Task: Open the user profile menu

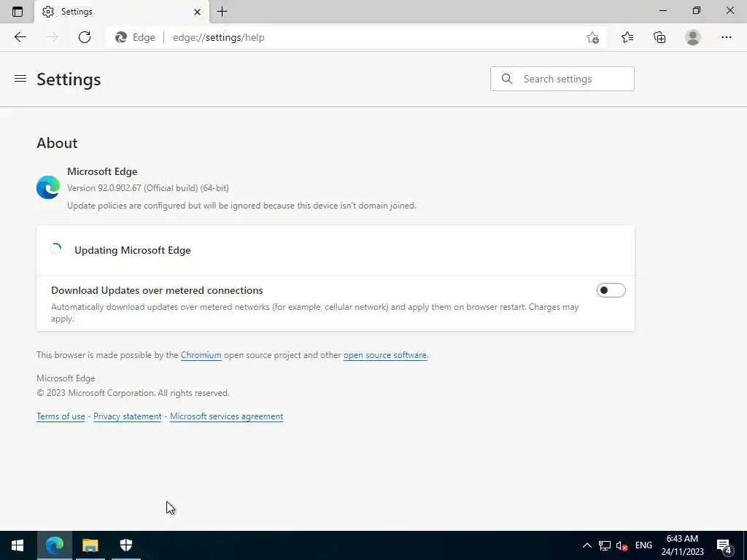Action: point(693,37)
